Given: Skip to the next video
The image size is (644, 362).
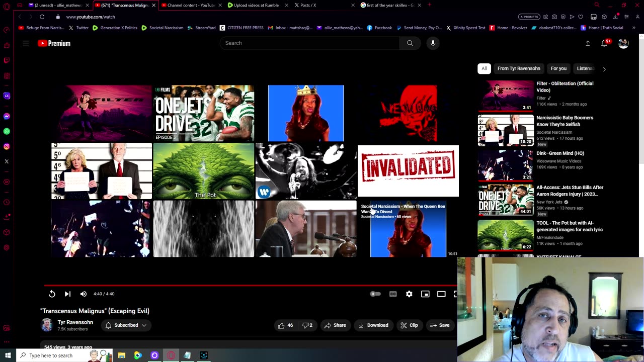Looking at the screenshot, I should tap(67, 294).
